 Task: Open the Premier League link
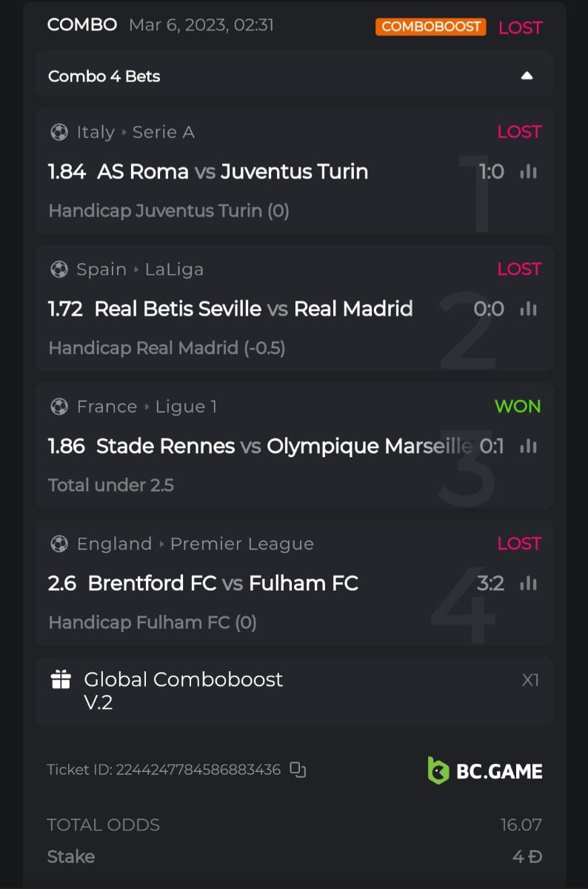(x=241, y=544)
